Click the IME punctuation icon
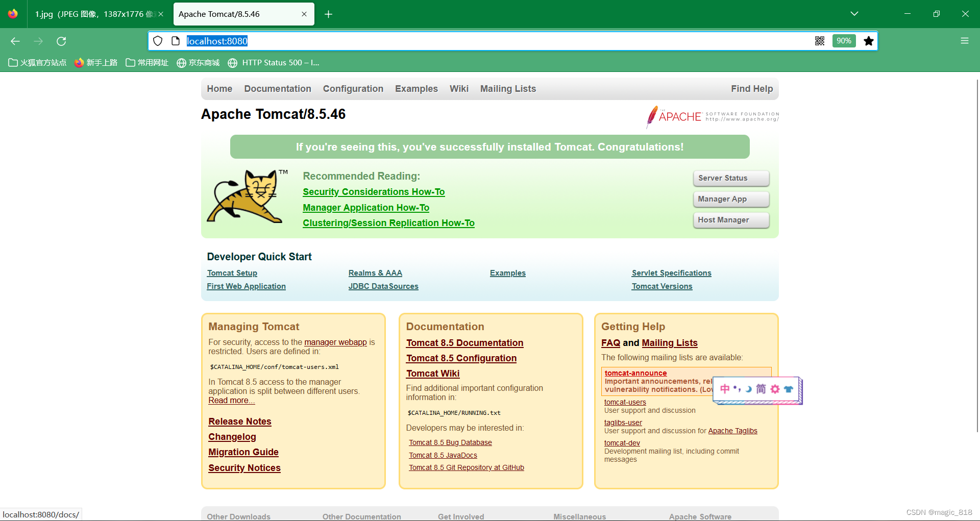The width and height of the screenshot is (980, 521). pos(737,389)
